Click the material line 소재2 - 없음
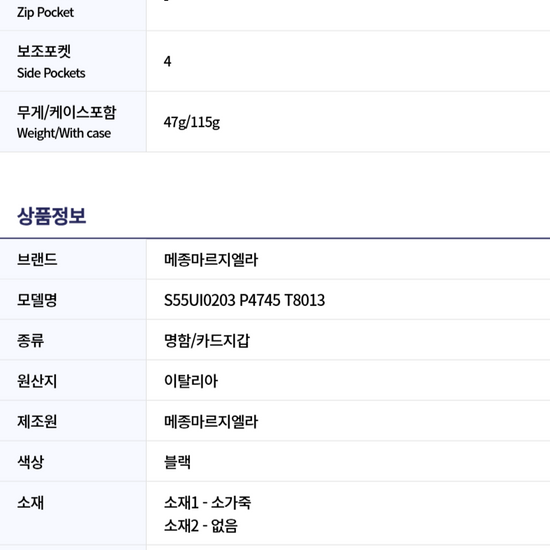This screenshot has height=550, width=550. [201, 526]
